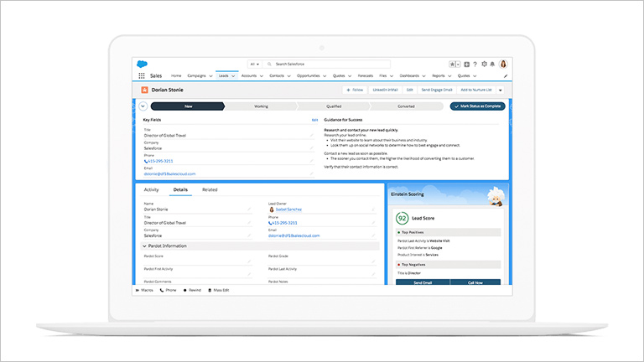Image resolution: width=644 pixels, height=362 pixels.
Task: Expand the Accounts tab chevron
Action: (x=262, y=76)
